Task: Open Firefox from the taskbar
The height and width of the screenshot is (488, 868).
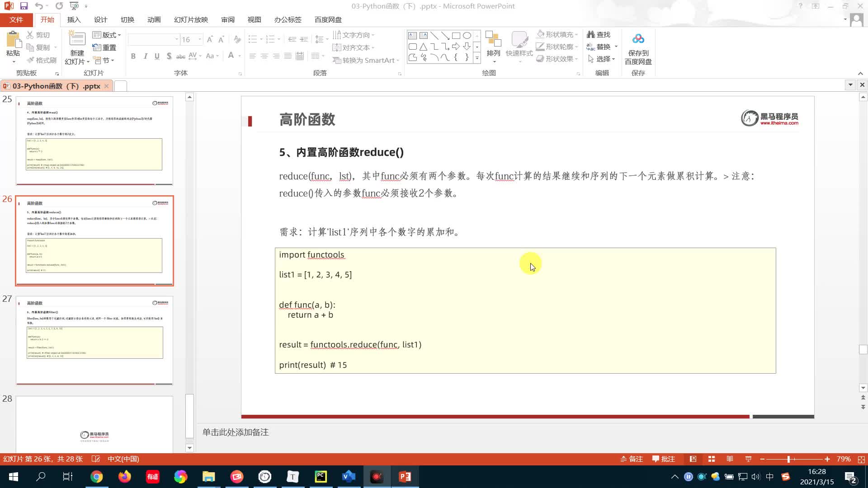Action: pyautogui.click(x=124, y=477)
